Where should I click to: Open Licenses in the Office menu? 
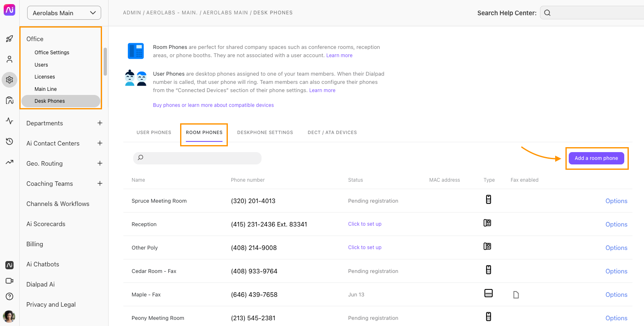point(45,77)
